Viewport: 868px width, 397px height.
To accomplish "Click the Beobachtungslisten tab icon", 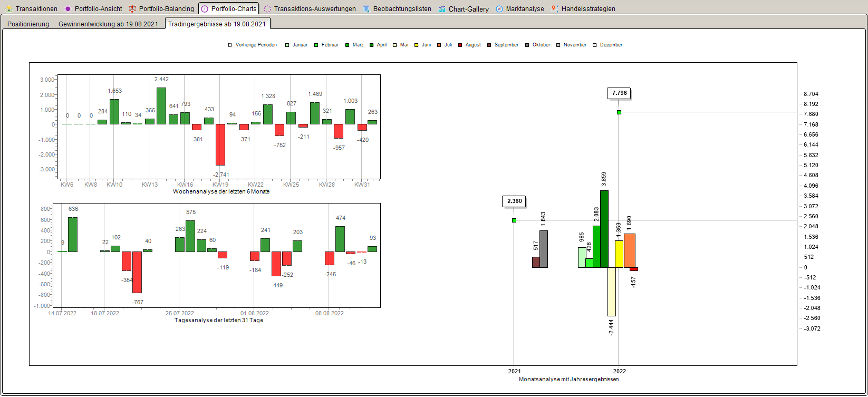I will tap(366, 8).
